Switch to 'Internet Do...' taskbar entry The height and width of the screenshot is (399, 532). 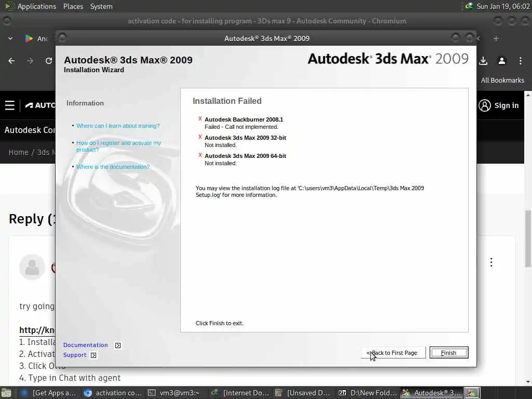coord(240,393)
